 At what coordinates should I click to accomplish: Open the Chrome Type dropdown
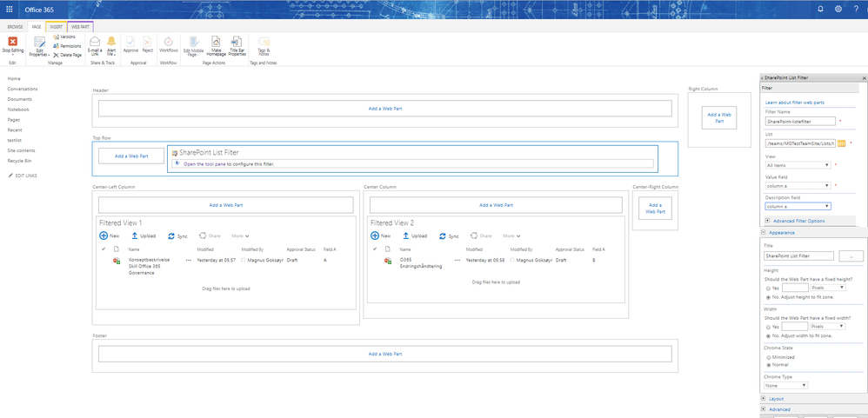(786, 385)
